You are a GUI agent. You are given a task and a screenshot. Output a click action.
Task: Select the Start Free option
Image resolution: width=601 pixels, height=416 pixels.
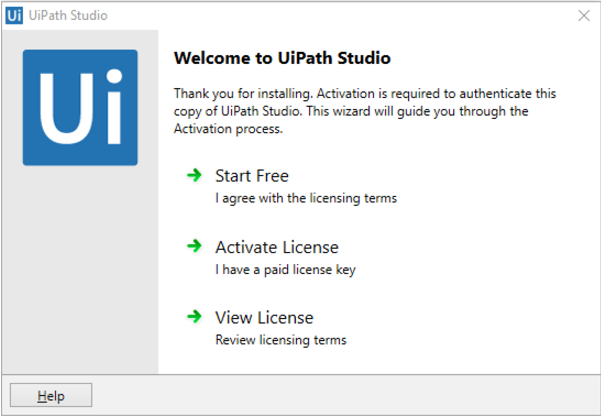252,176
